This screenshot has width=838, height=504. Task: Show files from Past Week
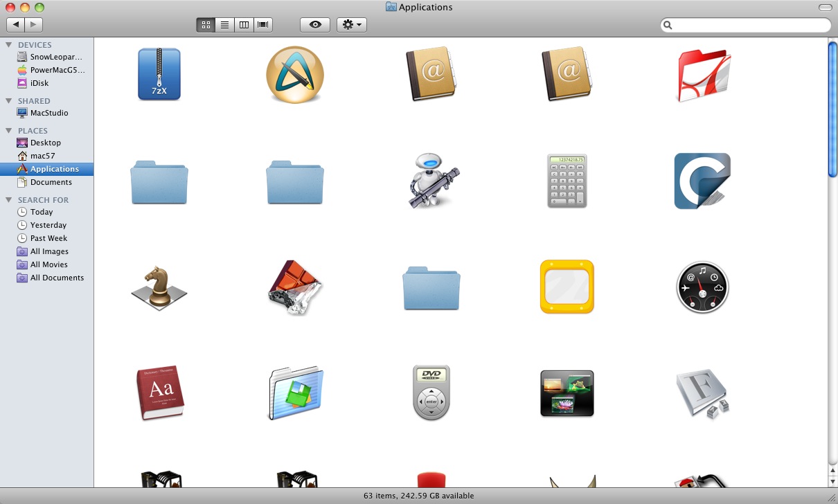click(47, 238)
